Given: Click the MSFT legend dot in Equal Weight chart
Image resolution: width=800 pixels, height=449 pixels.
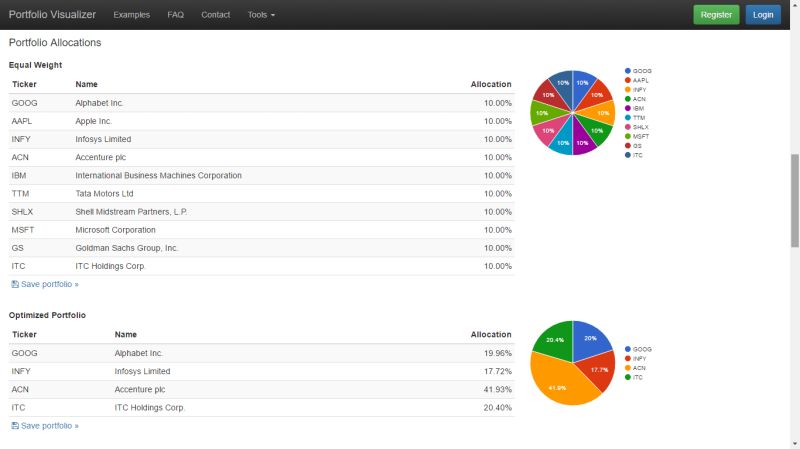Looking at the screenshot, I should coord(628,136).
